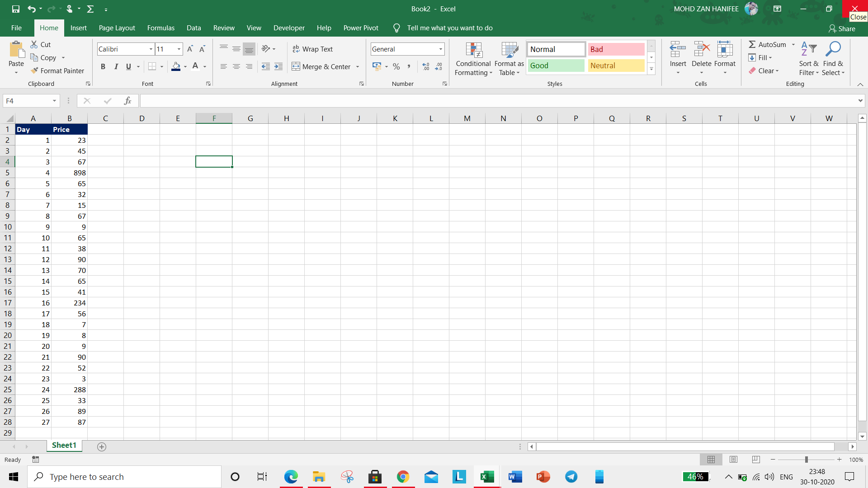Screen dimensions: 868x488
Task: Toggle Underline formatting
Action: point(128,66)
